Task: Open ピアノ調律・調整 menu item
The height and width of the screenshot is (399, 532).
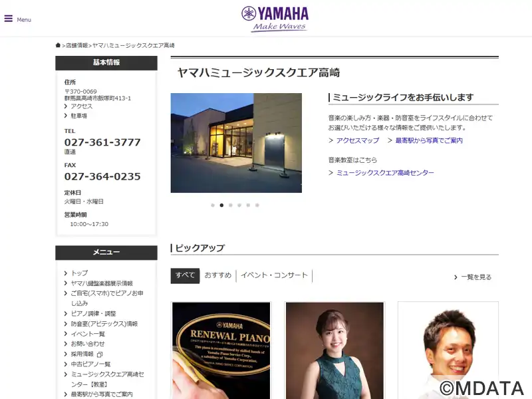Action: 93,313
